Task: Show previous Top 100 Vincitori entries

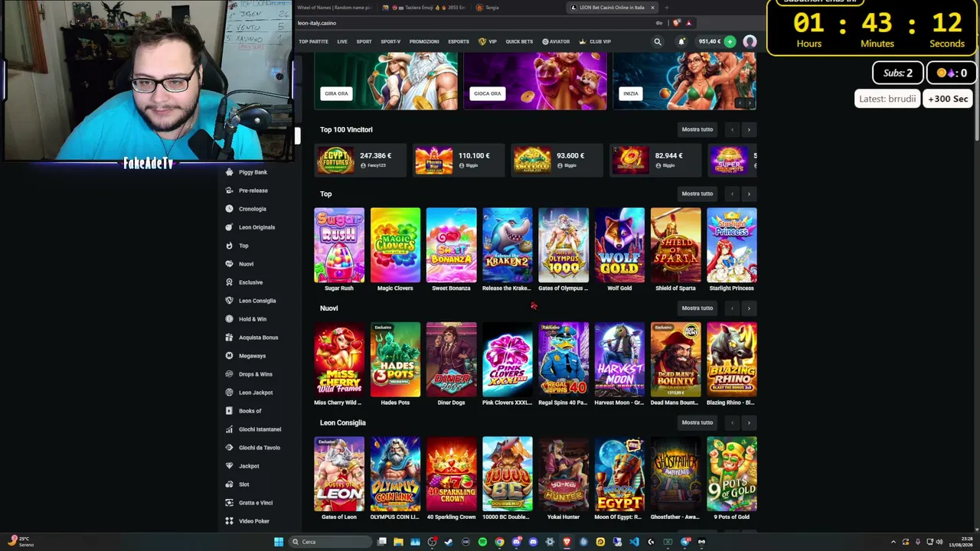Action: pos(732,129)
